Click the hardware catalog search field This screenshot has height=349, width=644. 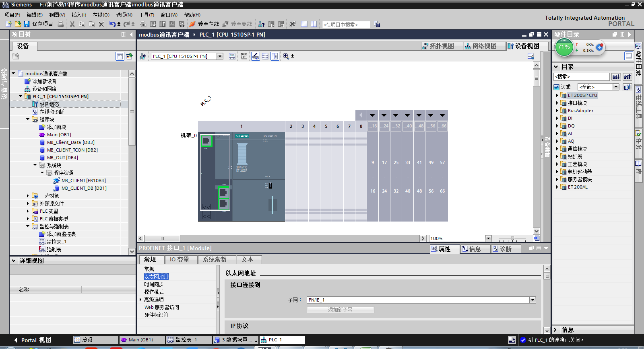[582, 76]
